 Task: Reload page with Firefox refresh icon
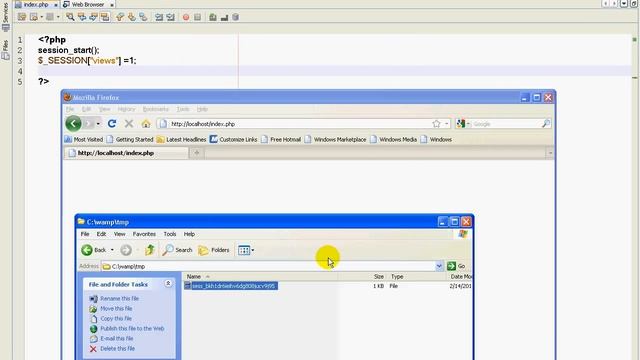click(112, 123)
